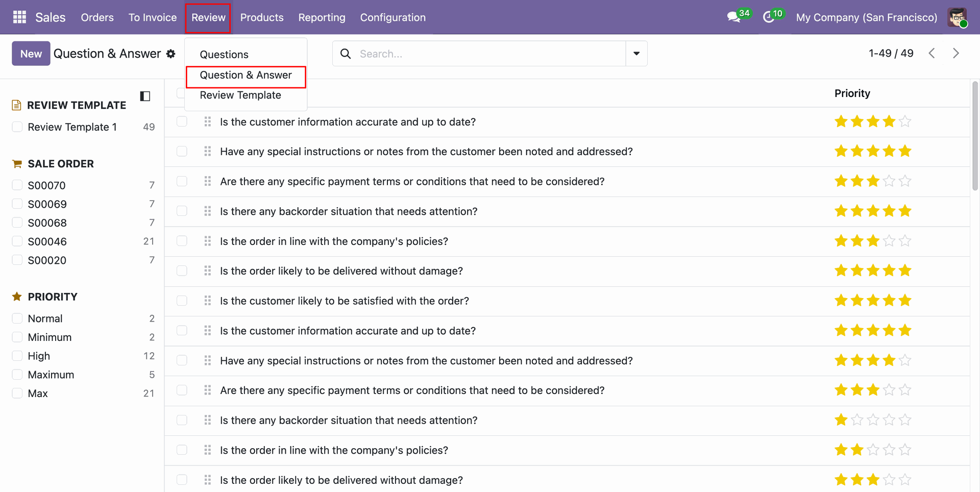980x492 pixels.
Task: Open the To Invoice menu
Action: pyautogui.click(x=152, y=17)
